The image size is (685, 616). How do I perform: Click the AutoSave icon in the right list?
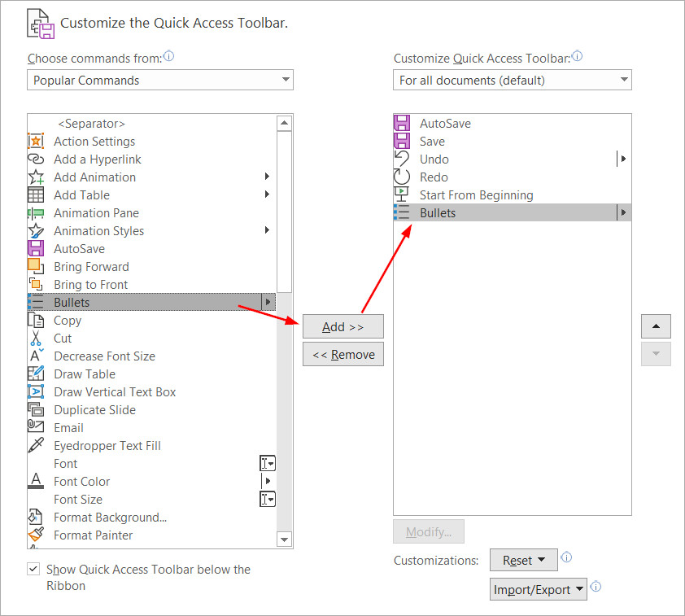(x=404, y=123)
